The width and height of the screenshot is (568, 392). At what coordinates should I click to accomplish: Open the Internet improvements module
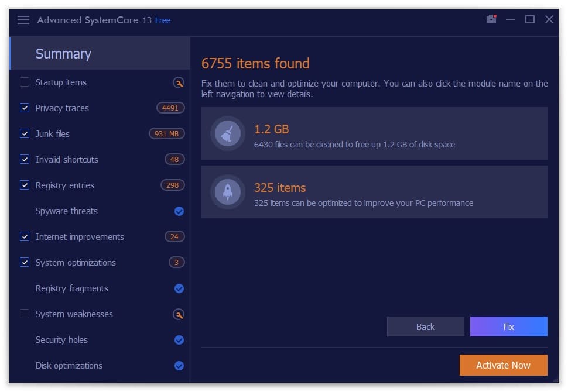coord(80,237)
